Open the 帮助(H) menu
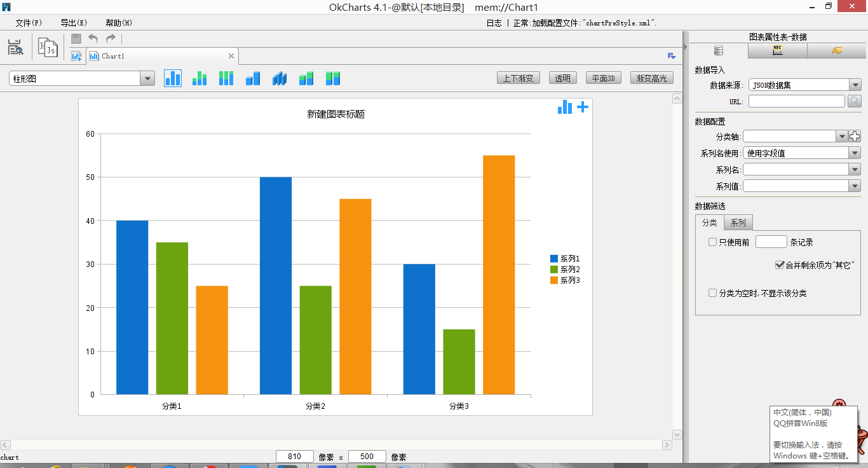The width and height of the screenshot is (868, 468). (x=119, y=23)
